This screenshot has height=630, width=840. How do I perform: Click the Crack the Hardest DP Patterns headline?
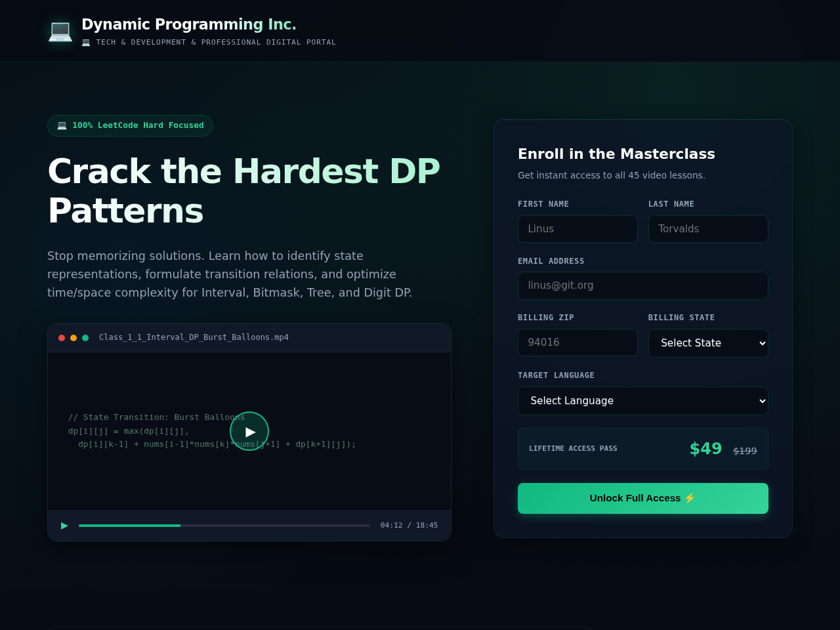243,191
